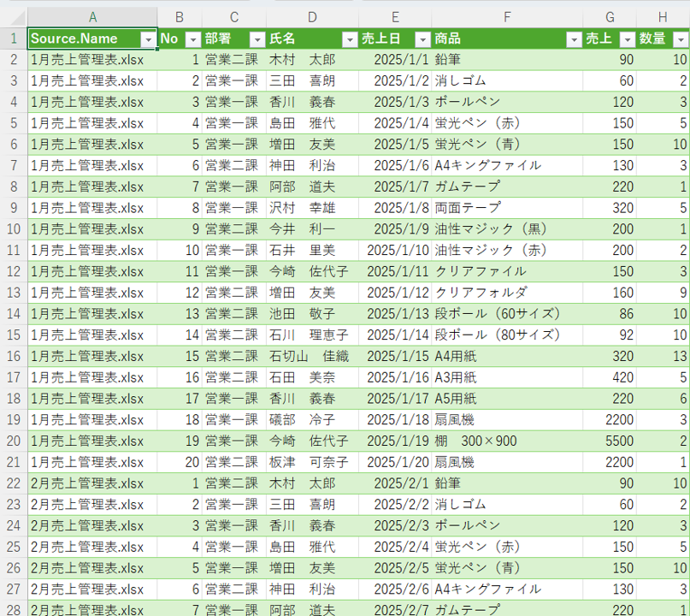Open the No column filter dropdown
Screen dimensions: 690x616
coord(192,39)
